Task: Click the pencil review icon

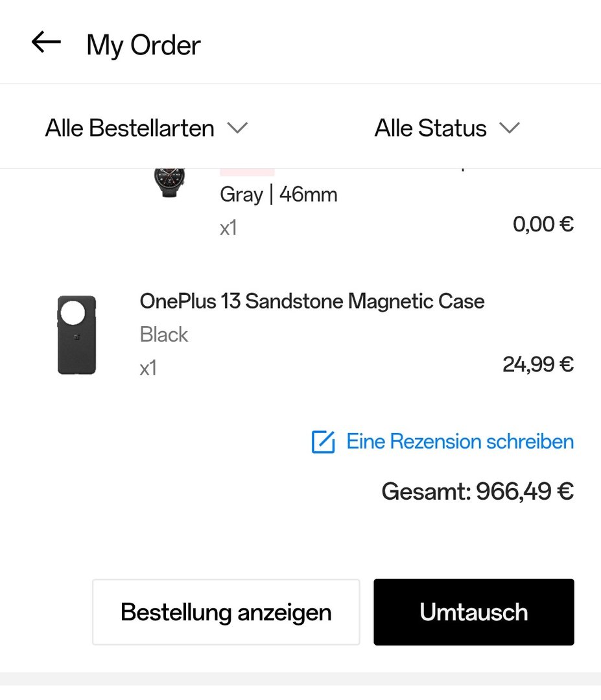Action: [x=323, y=442]
